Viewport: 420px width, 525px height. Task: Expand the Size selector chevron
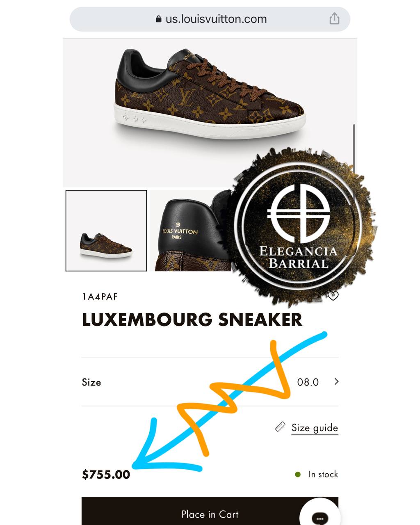point(336,382)
